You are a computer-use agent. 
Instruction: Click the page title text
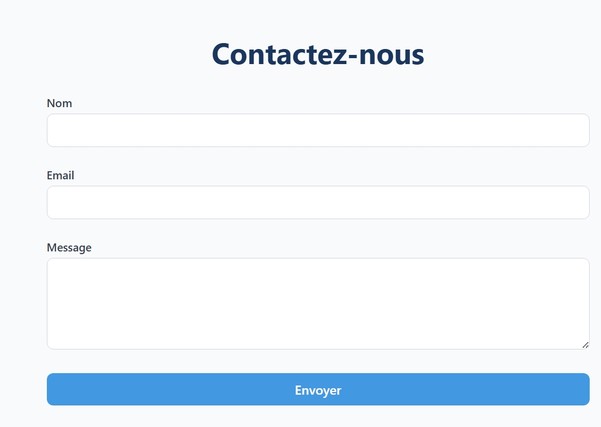pos(318,54)
